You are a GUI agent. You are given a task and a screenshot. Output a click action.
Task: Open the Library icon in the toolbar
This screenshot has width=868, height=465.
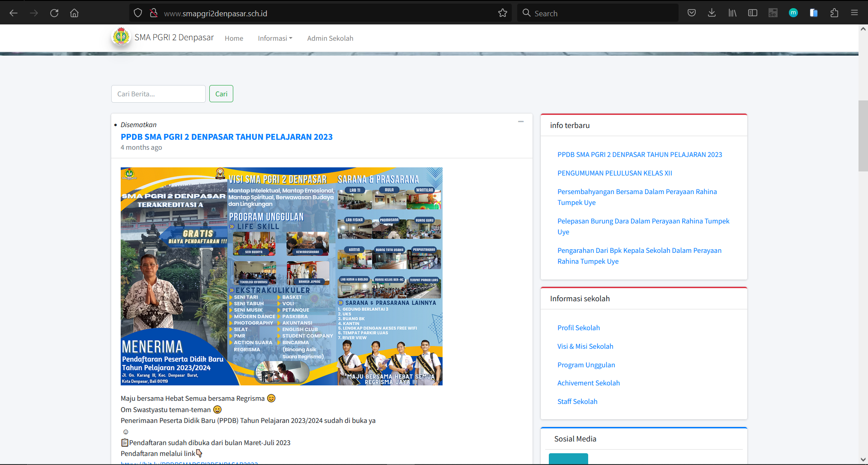coord(732,13)
